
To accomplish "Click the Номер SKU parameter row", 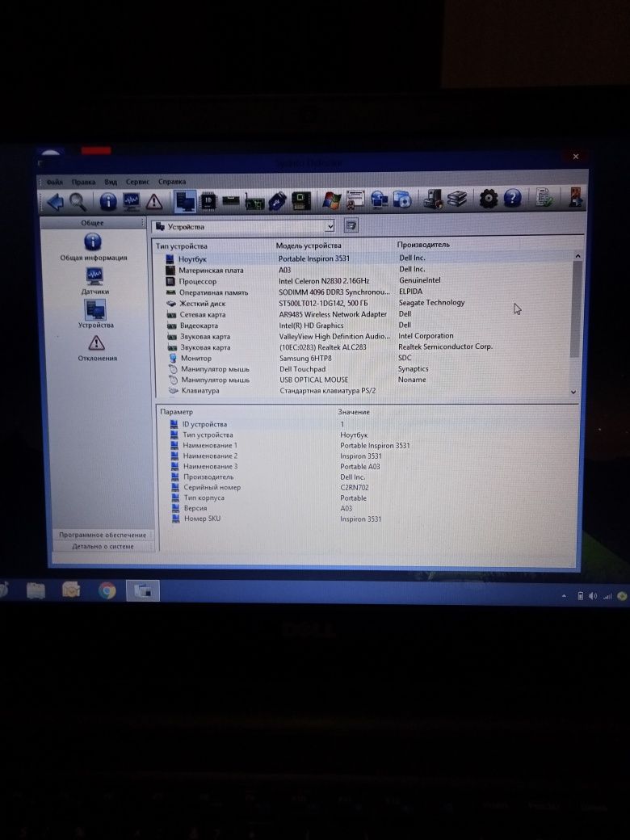I will click(367, 519).
